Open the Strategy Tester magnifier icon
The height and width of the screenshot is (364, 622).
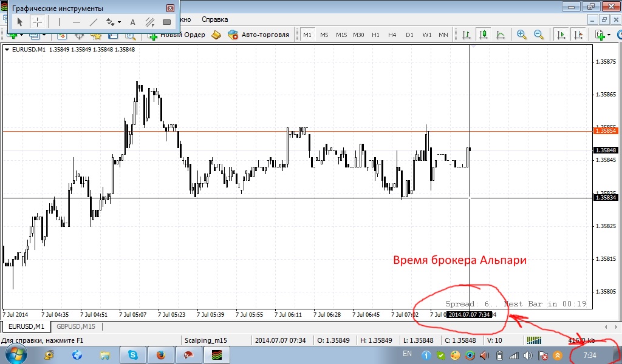(130, 36)
